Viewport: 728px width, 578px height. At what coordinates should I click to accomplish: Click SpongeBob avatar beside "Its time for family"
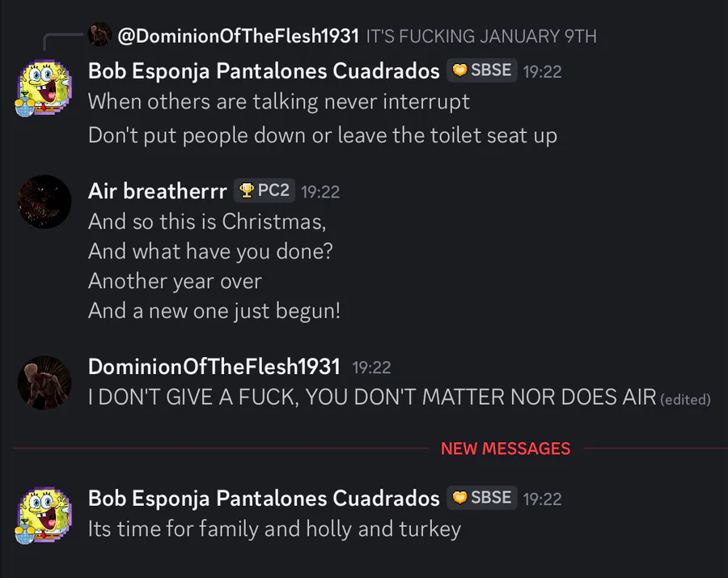(44, 514)
